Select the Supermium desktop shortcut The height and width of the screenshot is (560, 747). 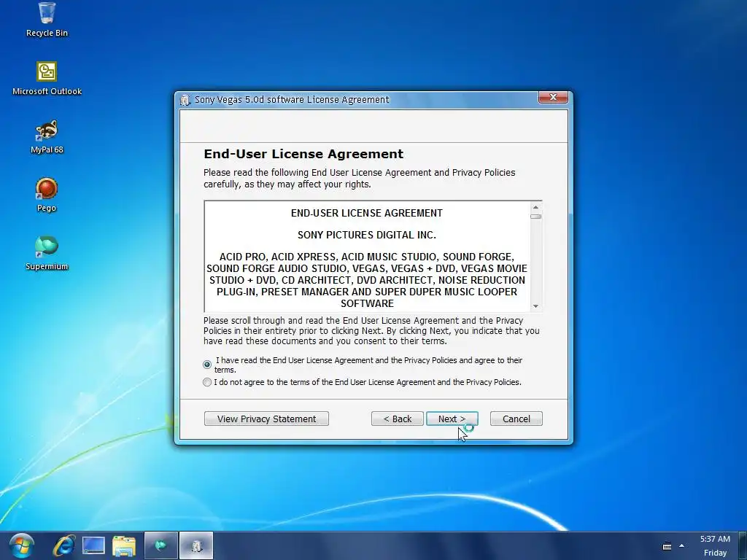(x=47, y=253)
